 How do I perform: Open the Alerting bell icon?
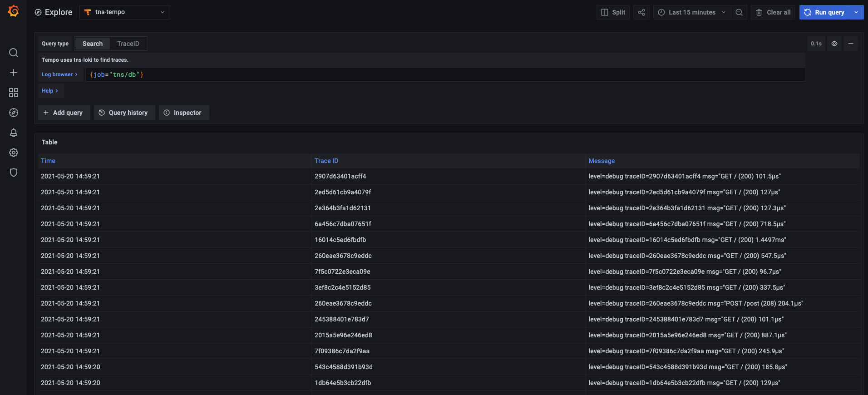point(14,133)
